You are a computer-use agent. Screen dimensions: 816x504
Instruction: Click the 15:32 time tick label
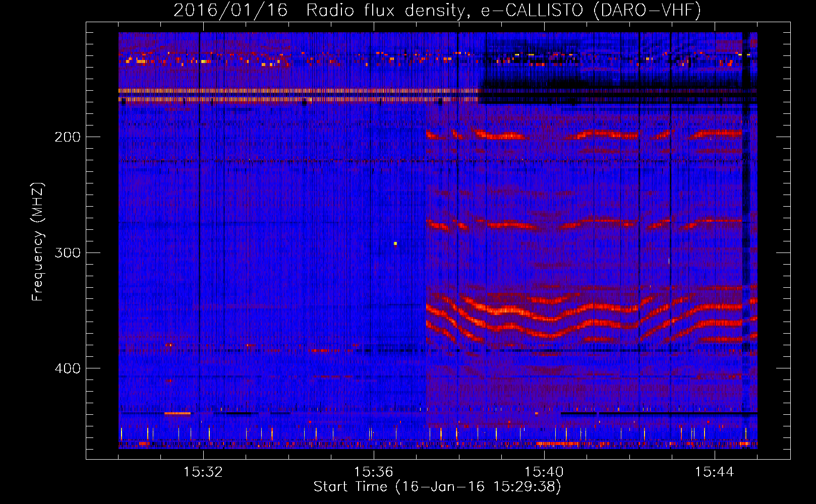(203, 472)
